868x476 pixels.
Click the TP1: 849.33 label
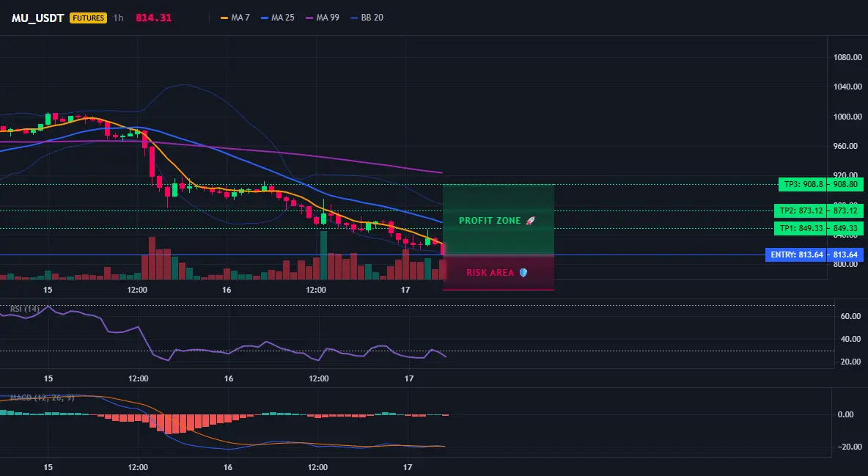tap(801, 228)
